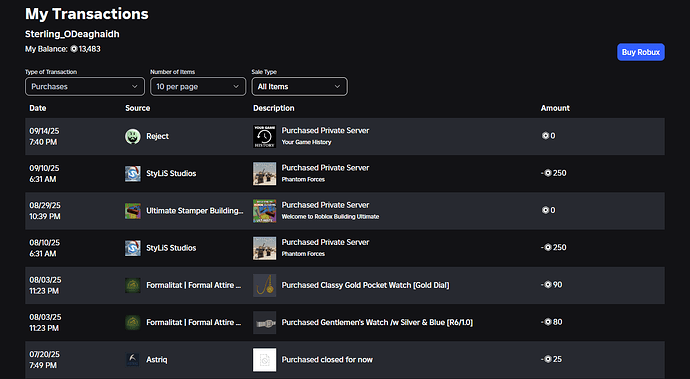Open Phantom Forces thumbnail in 08/10/25 row
This screenshot has width=690, height=379.
click(x=264, y=248)
